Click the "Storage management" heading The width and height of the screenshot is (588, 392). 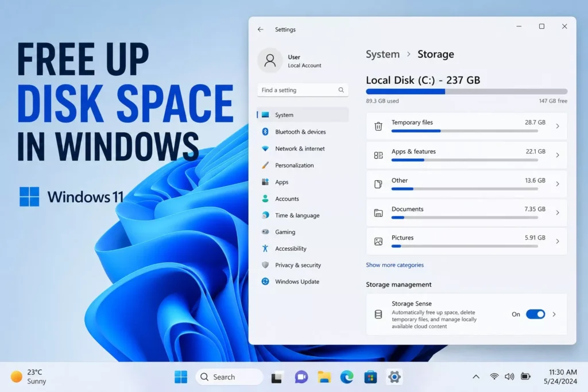point(399,285)
